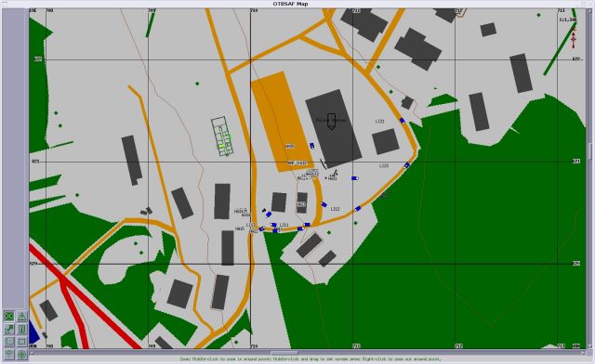The image size is (595, 364).
Task: Click the L120 map label
Action: click(384, 165)
